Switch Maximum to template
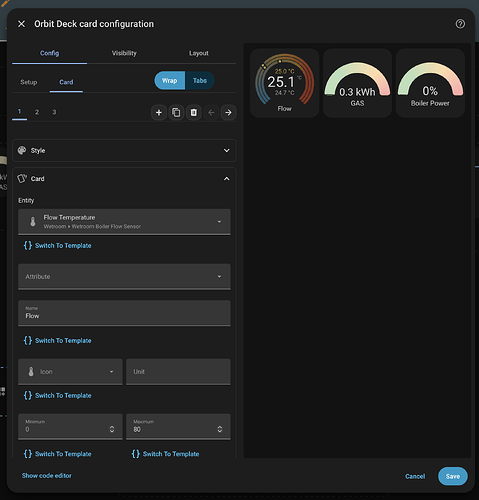479x500 pixels. [166, 454]
